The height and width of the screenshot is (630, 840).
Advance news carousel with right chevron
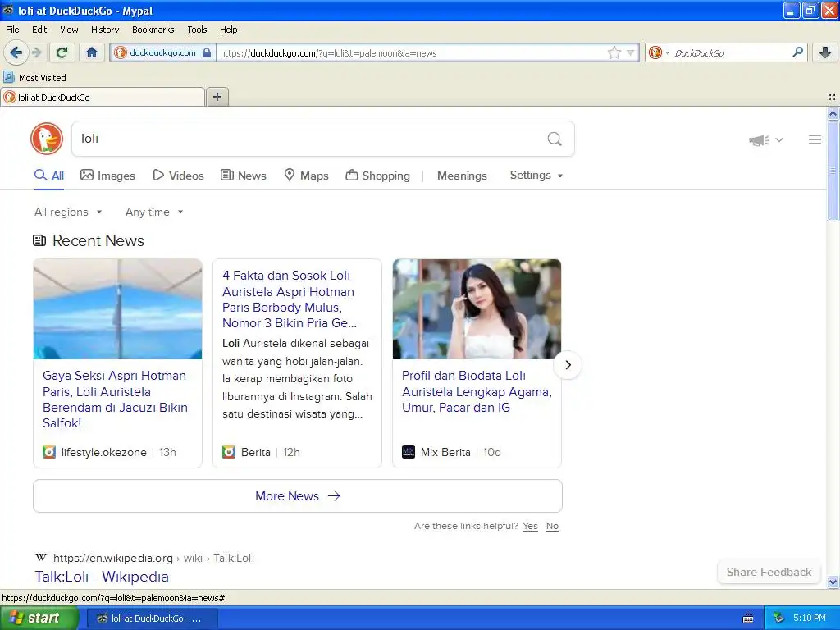coord(568,365)
